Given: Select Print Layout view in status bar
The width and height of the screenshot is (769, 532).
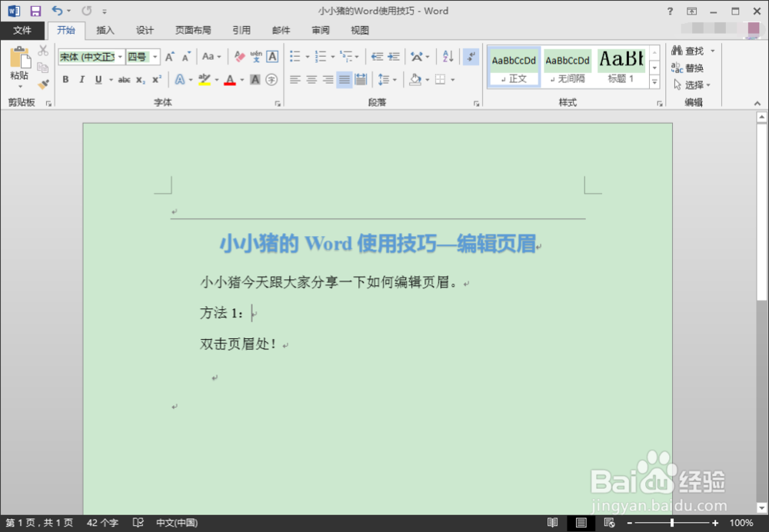Looking at the screenshot, I should tap(581, 523).
